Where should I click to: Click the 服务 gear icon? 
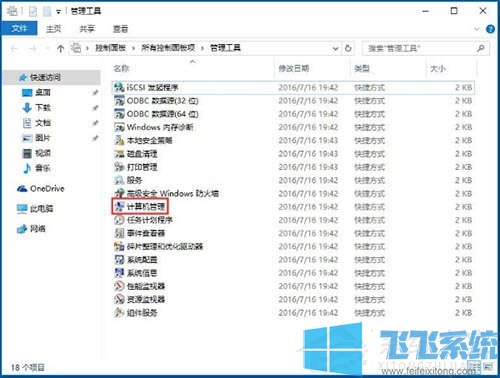pyautogui.click(x=119, y=180)
